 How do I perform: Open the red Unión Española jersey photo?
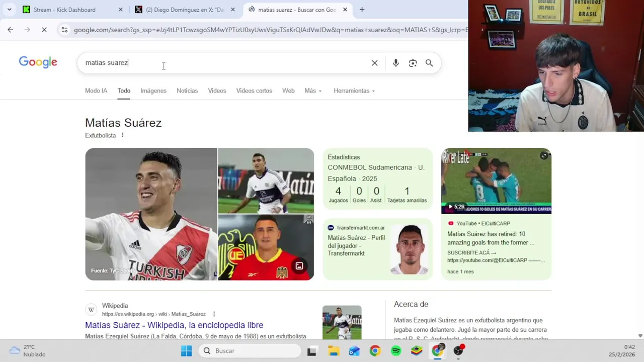(266, 247)
